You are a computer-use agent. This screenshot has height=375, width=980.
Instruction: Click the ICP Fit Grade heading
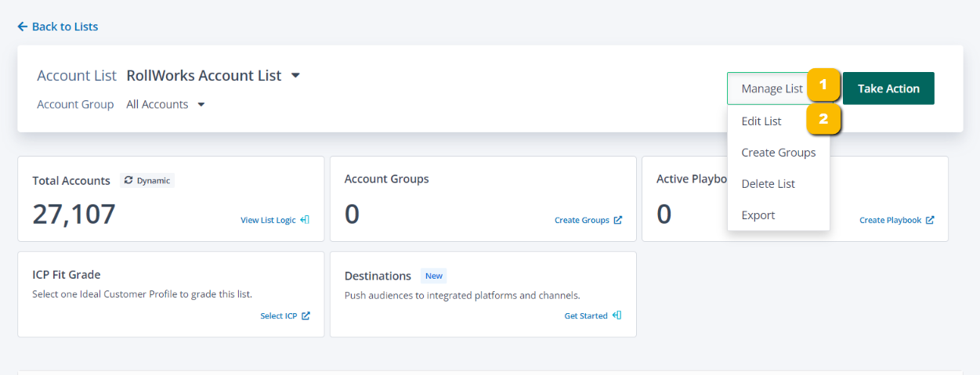(x=67, y=274)
